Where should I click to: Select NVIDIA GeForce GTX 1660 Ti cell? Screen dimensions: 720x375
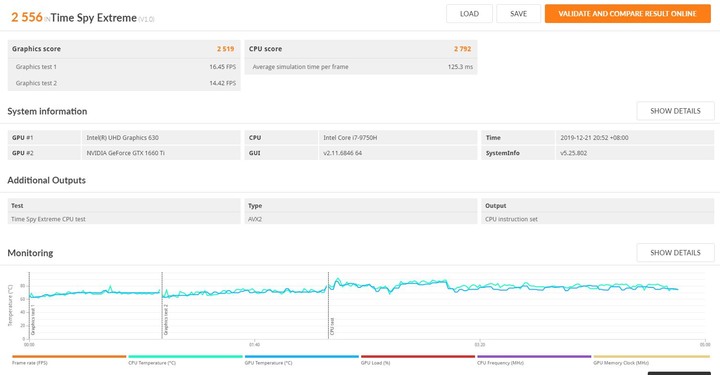pos(161,153)
